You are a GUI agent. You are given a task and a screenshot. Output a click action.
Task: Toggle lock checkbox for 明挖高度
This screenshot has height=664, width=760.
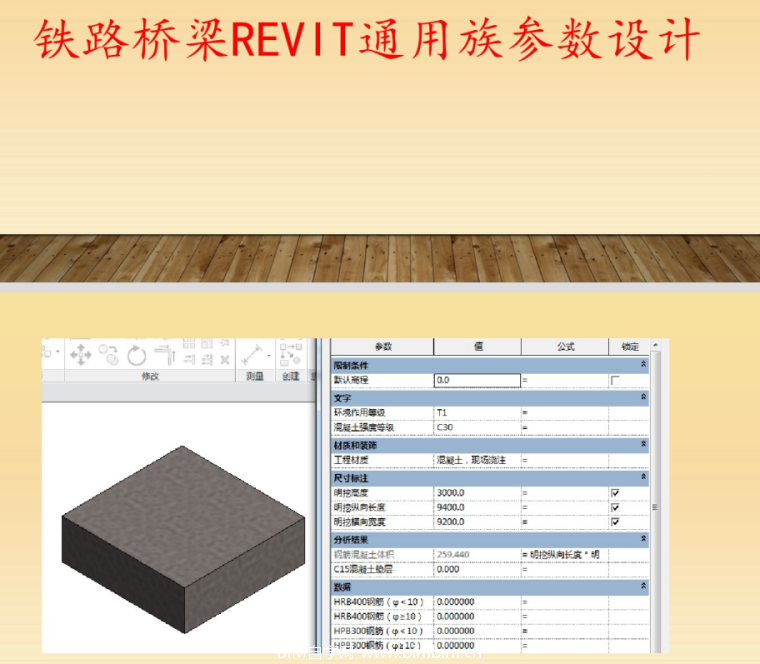[x=615, y=493]
